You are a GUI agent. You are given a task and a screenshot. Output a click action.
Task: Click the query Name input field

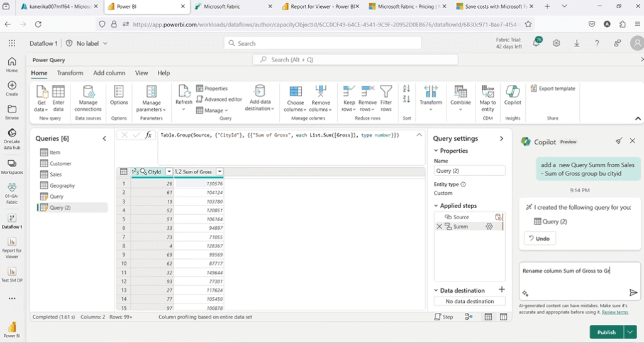[x=469, y=171]
